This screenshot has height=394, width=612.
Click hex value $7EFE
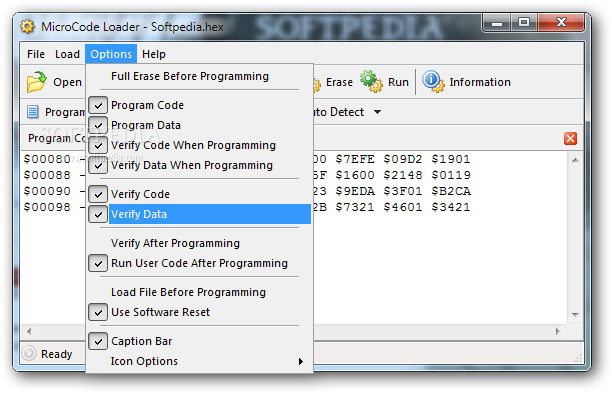click(355, 159)
